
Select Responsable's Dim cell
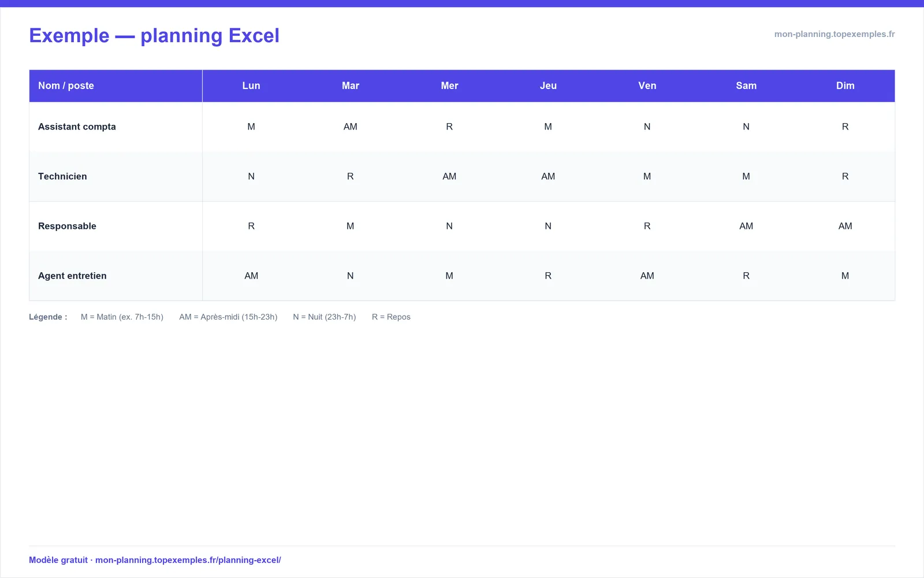click(x=845, y=226)
